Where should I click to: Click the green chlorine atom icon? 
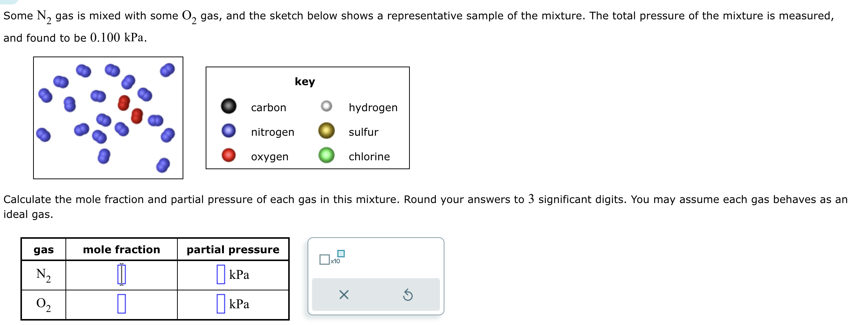(x=326, y=156)
